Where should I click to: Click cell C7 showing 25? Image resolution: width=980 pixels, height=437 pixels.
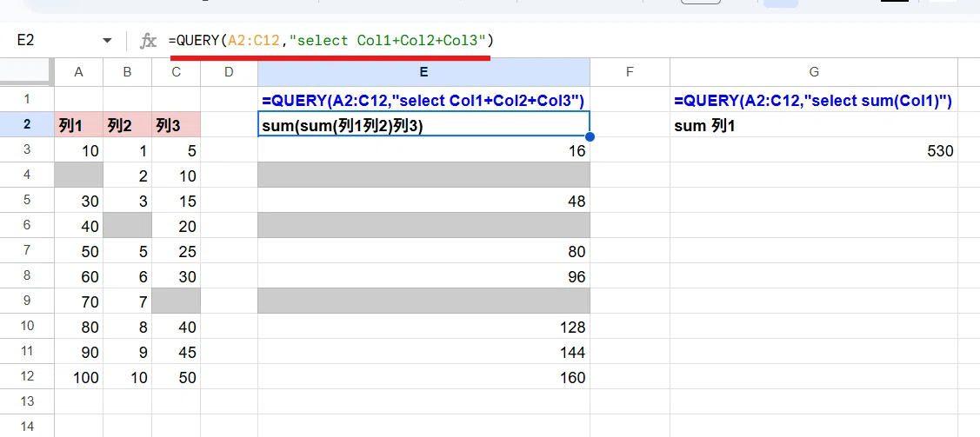[177, 251]
